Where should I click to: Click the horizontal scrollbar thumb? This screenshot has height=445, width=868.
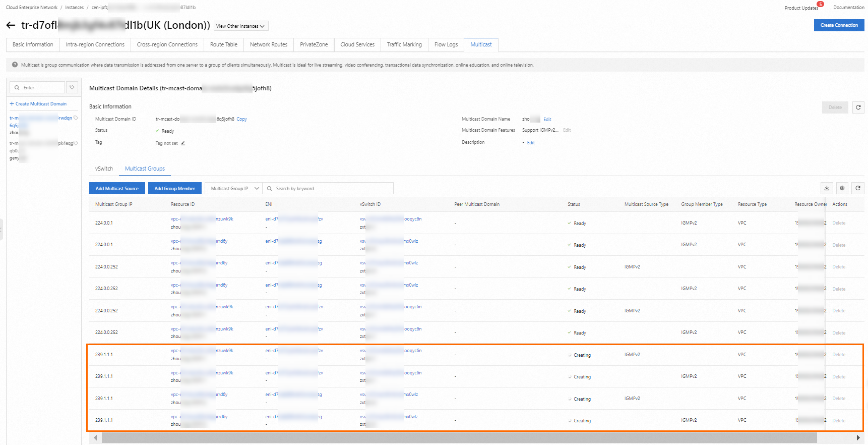pyautogui.click(x=459, y=438)
